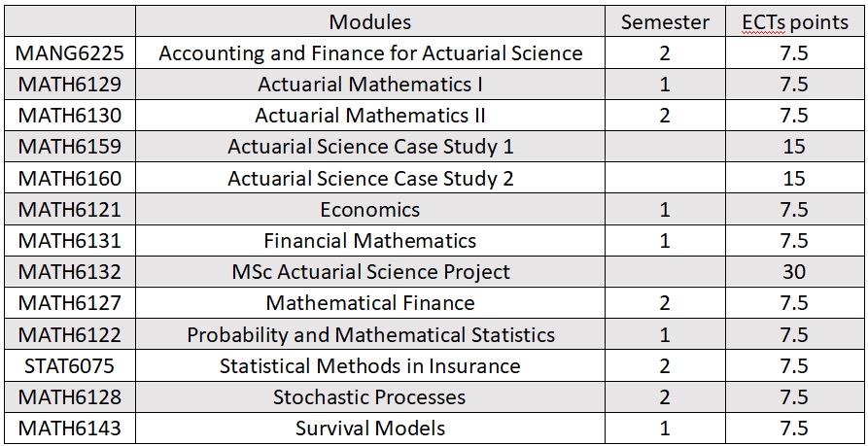868x446 pixels.
Task: Click the 30 ECTs points cell
Action: tap(794, 271)
